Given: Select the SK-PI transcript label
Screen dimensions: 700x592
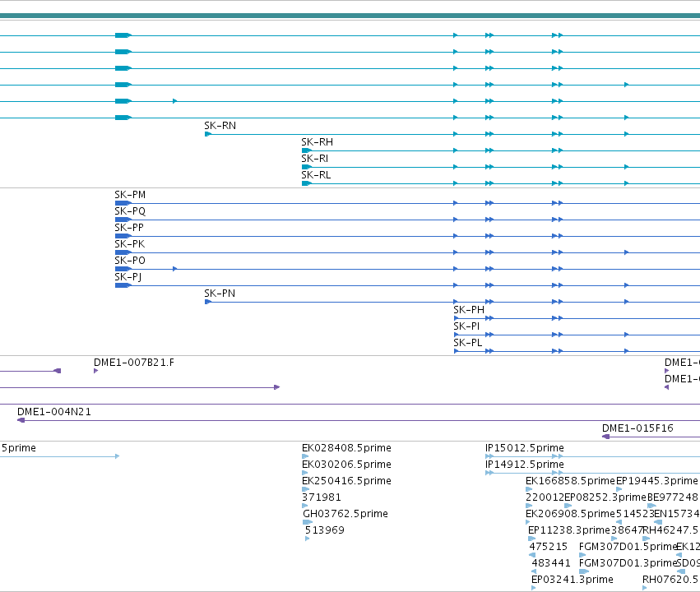Looking at the screenshot, I should 466,326.
